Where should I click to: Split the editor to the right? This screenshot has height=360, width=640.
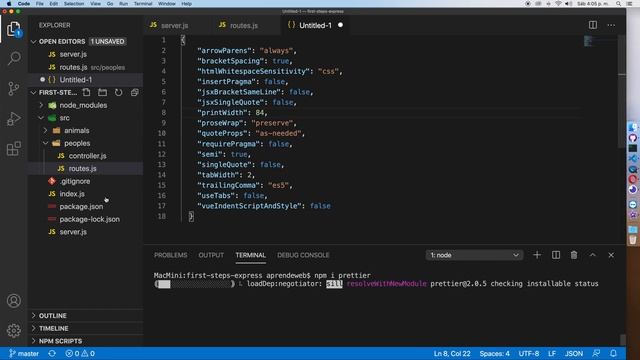593,25
